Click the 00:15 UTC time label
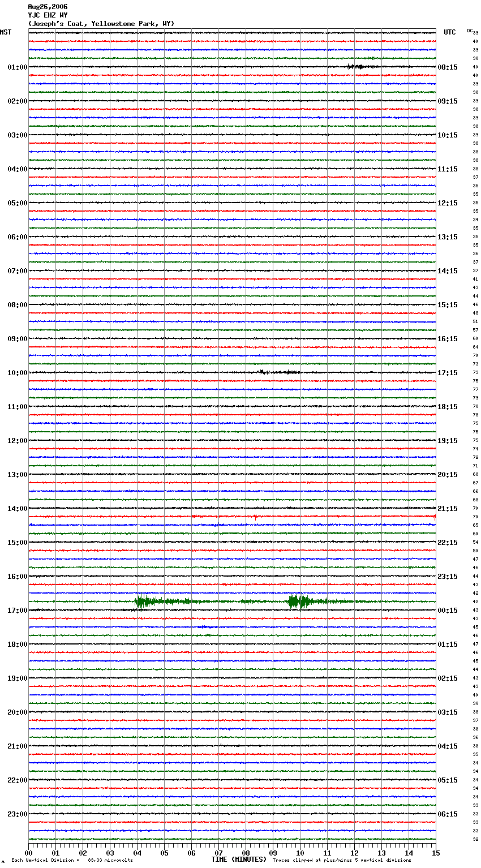481x868 pixels. coord(448,611)
